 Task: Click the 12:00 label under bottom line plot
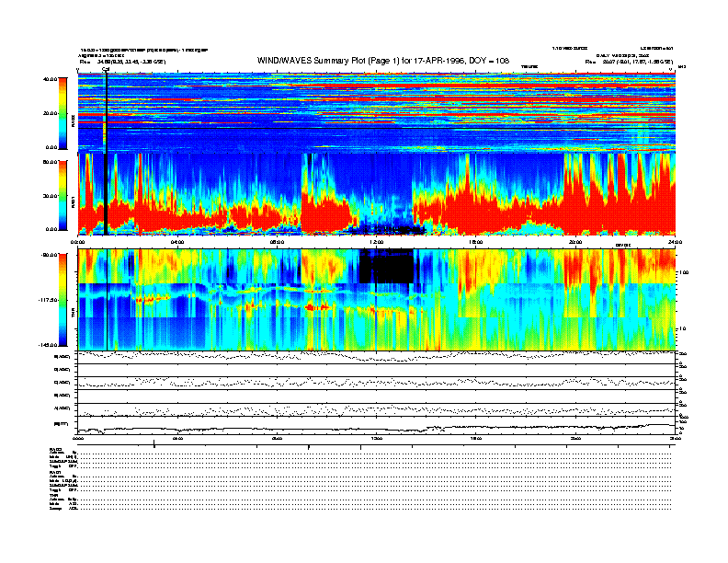377,438
